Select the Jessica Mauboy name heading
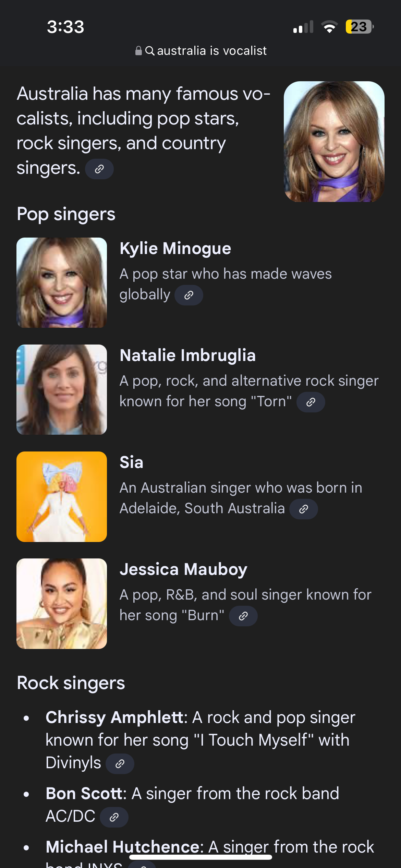The width and height of the screenshot is (401, 868). pos(183,569)
